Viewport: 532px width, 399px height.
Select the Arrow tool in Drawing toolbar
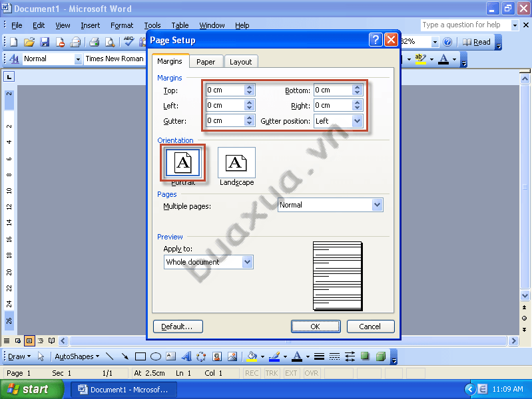pos(125,356)
